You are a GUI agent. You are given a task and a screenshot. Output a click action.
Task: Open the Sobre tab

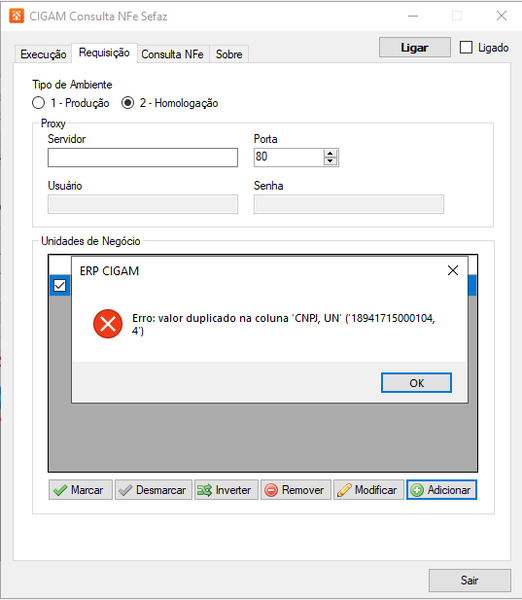pos(229,54)
